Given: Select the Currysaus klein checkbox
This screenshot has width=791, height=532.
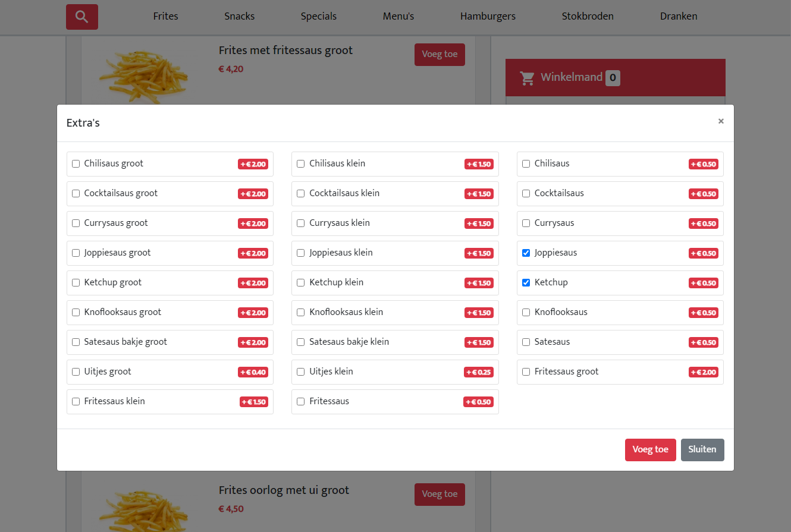Looking at the screenshot, I should click(300, 223).
